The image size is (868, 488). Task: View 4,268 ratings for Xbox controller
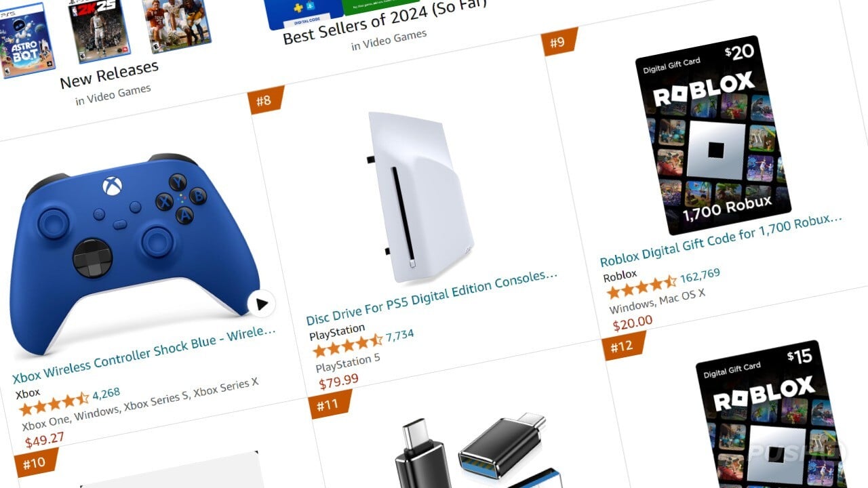[x=106, y=394]
